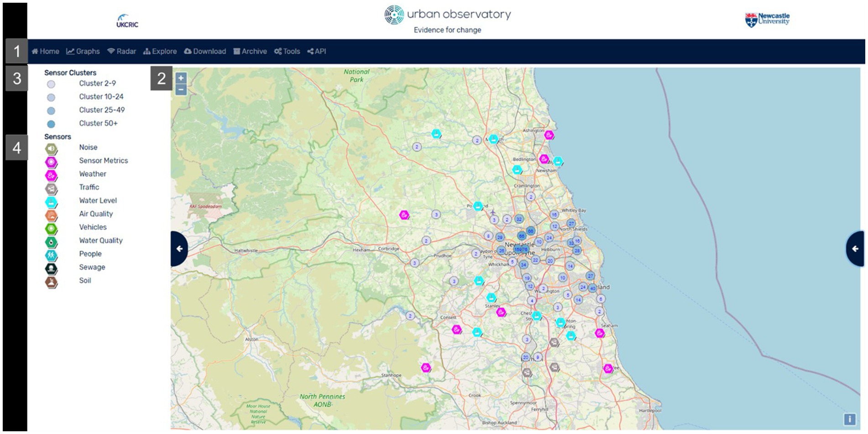
Task: Toggle the Water Level legend icon
Action: click(x=51, y=202)
